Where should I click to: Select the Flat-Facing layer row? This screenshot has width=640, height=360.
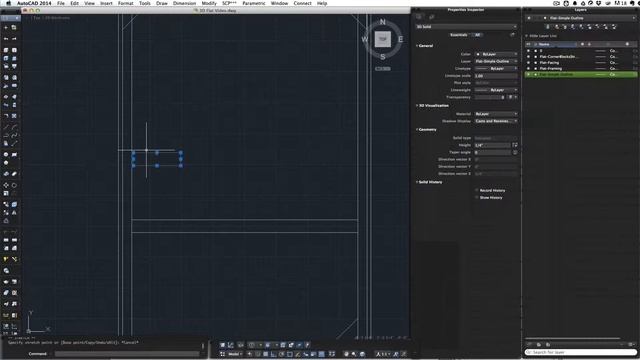tap(581, 63)
